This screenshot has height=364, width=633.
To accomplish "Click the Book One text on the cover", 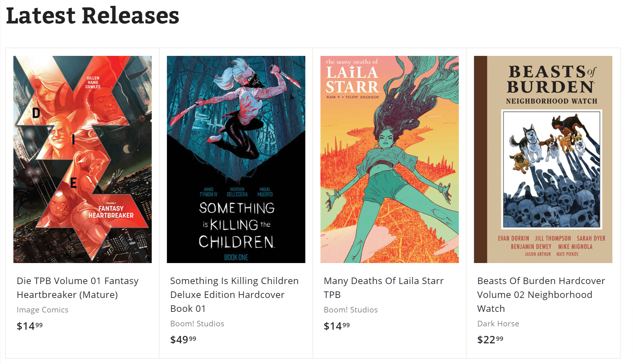I will point(236,257).
